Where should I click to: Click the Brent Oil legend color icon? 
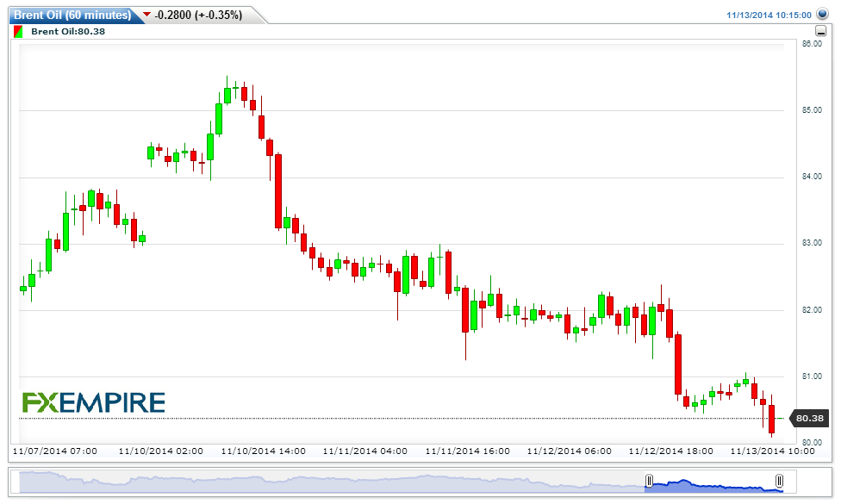(x=18, y=32)
